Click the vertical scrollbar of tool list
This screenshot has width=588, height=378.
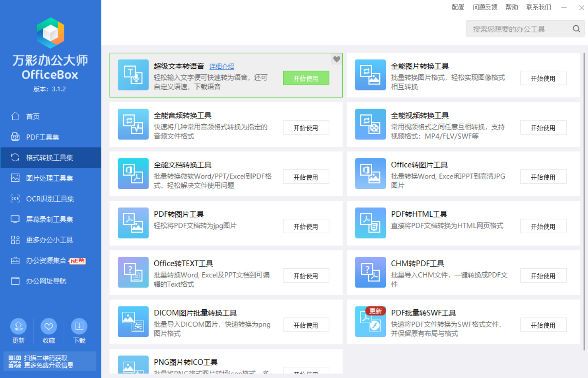point(584,202)
